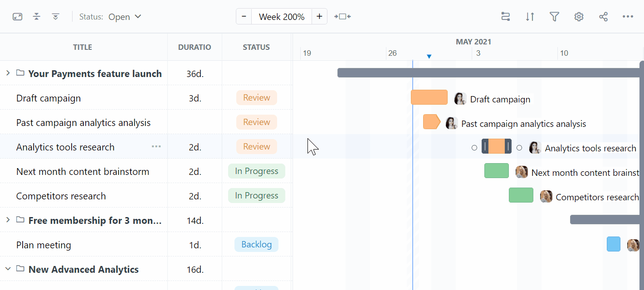Expand Your Payments feature launch folder
This screenshot has width=644, height=290.
pyautogui.click(x=8, y=73)
